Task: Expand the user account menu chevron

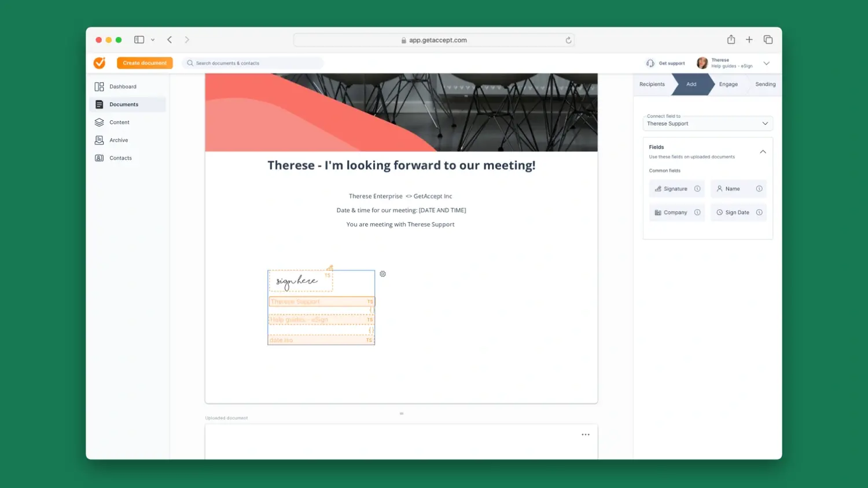Action: [x=766, y=63]
